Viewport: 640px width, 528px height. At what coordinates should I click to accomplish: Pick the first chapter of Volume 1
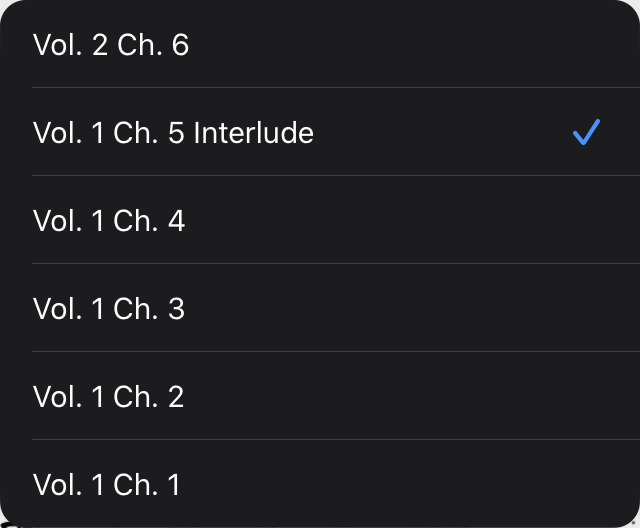tap(107, 485)
